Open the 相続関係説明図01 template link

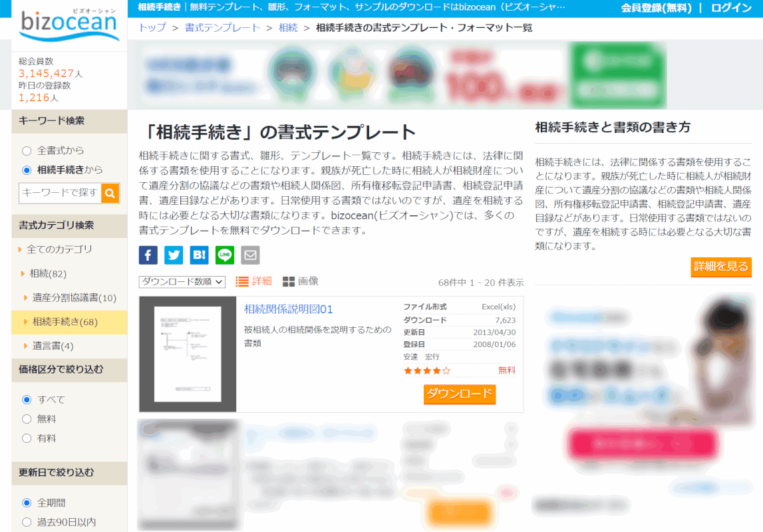click(x=288, y=309)
